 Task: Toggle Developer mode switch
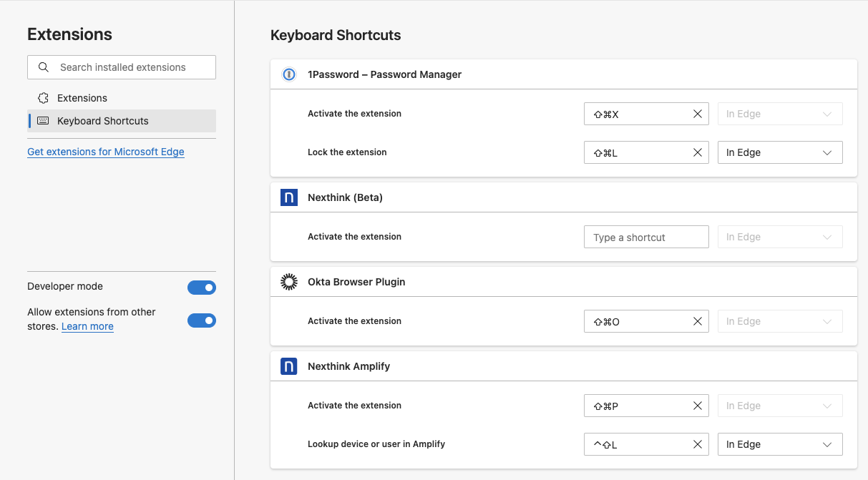(202, 288)
